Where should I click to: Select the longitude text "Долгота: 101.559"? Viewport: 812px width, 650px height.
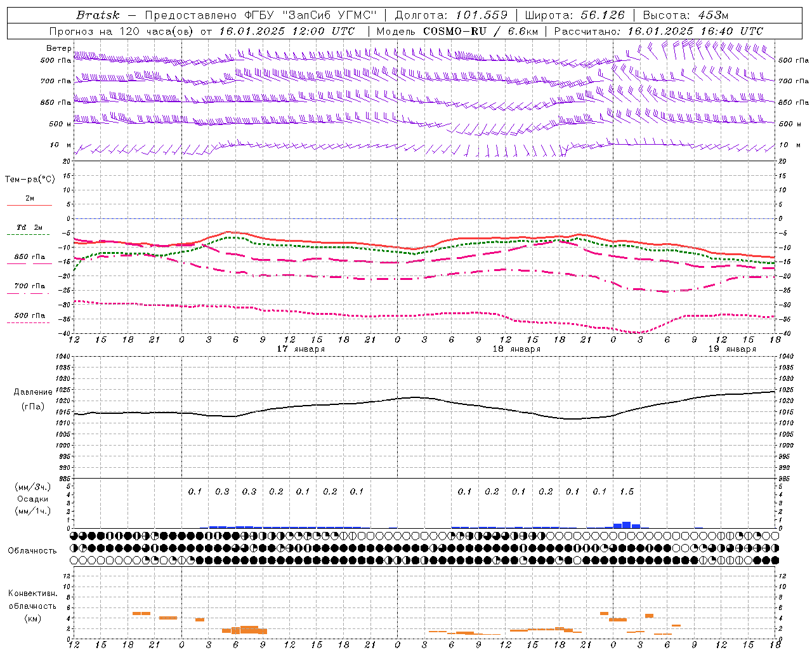(x=451, y=15)
